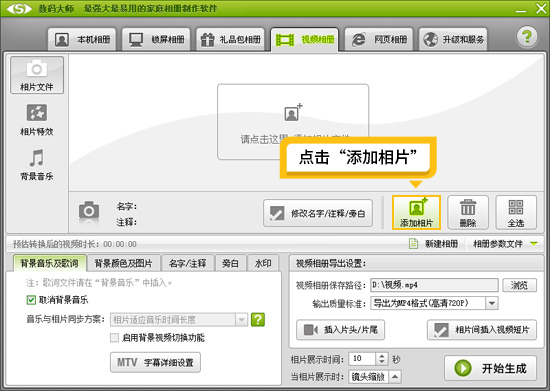Enable the 启用背景视频切换功能 checkbox
This screenshot has width=550, height=391.
pyautogui.click(x=114, y=338)
